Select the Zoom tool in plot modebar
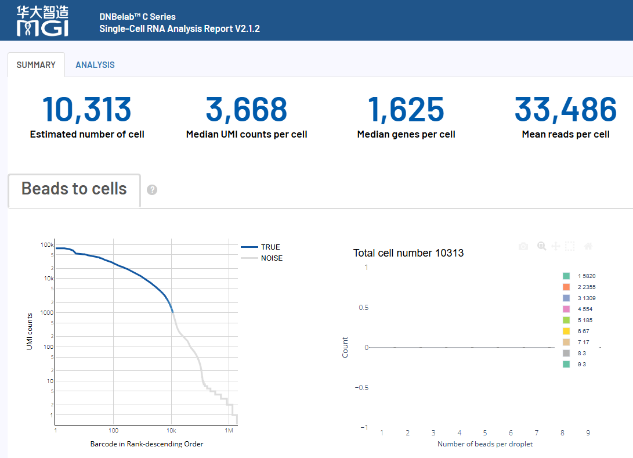 [x=540, y=246]
